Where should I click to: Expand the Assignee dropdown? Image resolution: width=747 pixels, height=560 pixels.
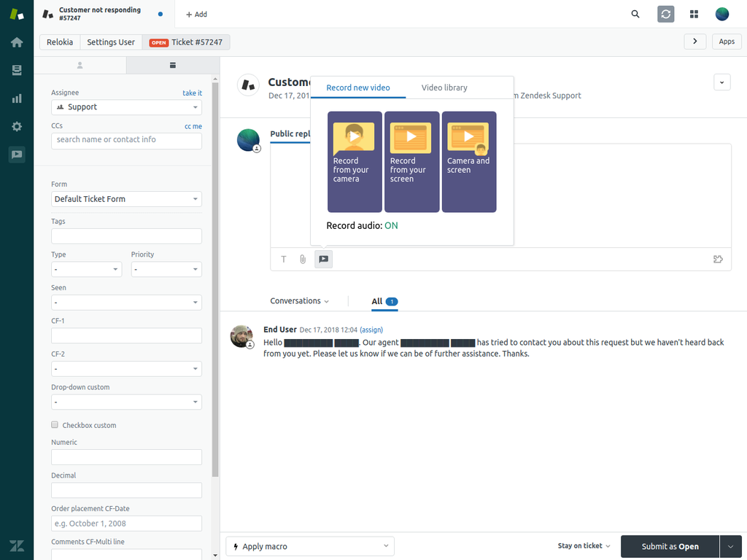(x=126, y=107)
